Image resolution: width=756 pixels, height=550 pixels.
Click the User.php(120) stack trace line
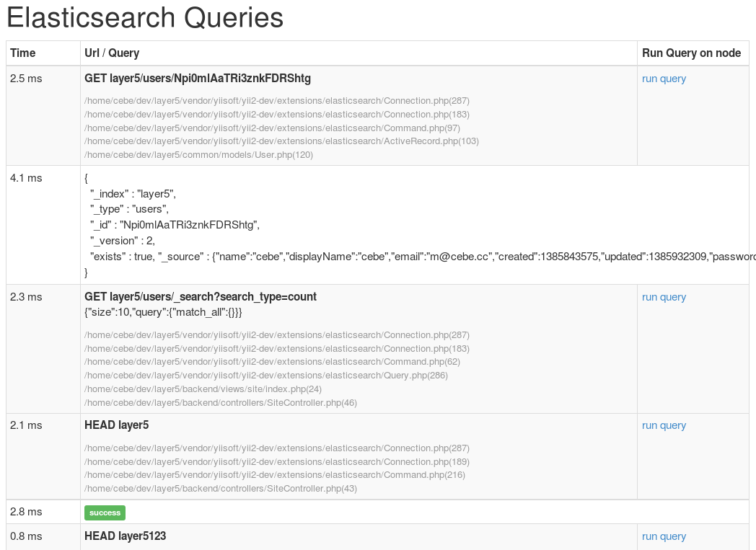[199, 155]
